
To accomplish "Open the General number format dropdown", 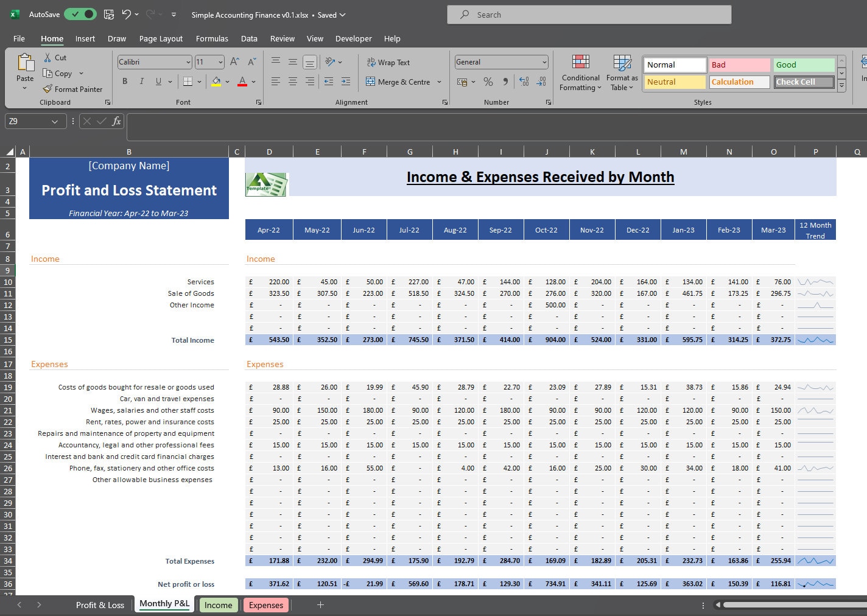I will point(544,61).
